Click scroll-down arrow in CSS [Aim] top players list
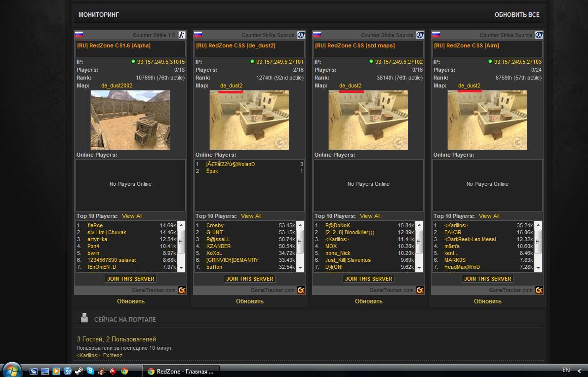588x377 pixels. point(538,268)
